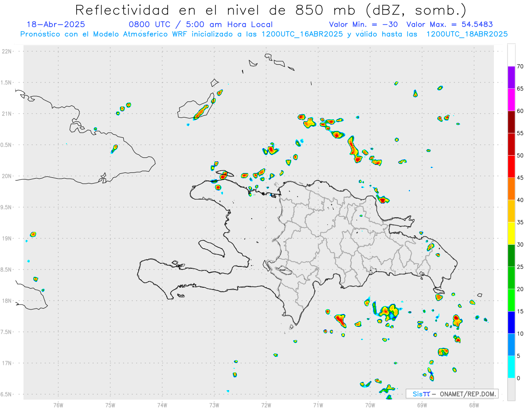Click the dark green 25–30 dBZ band
532x411 pixels.
click(x=511, y=256)
